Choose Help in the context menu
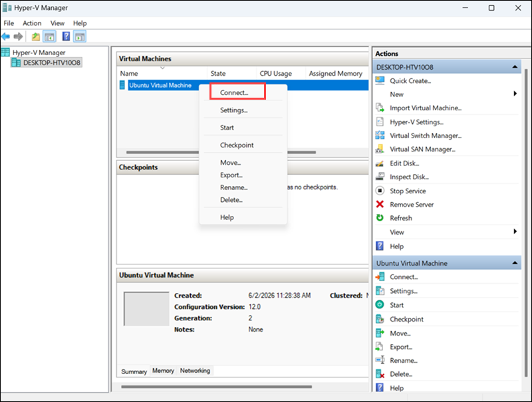The height and width of the screenshot is (402, 532). point(243,217)
